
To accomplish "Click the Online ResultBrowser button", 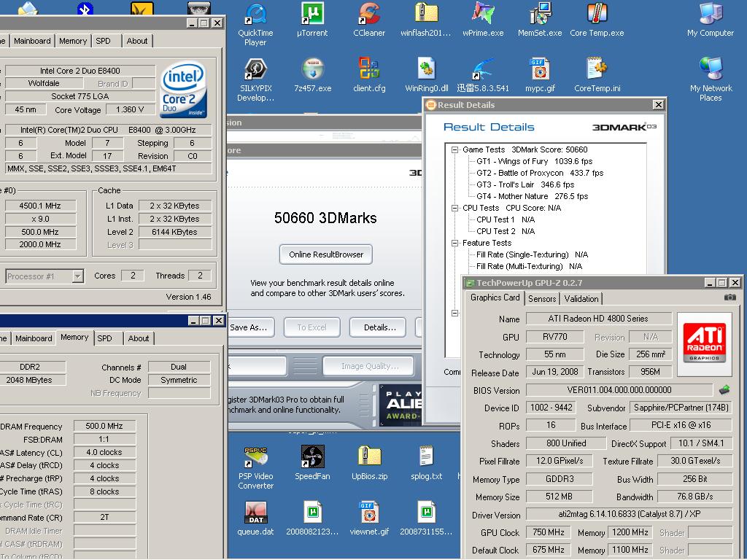I will click(x=326, y=254).
